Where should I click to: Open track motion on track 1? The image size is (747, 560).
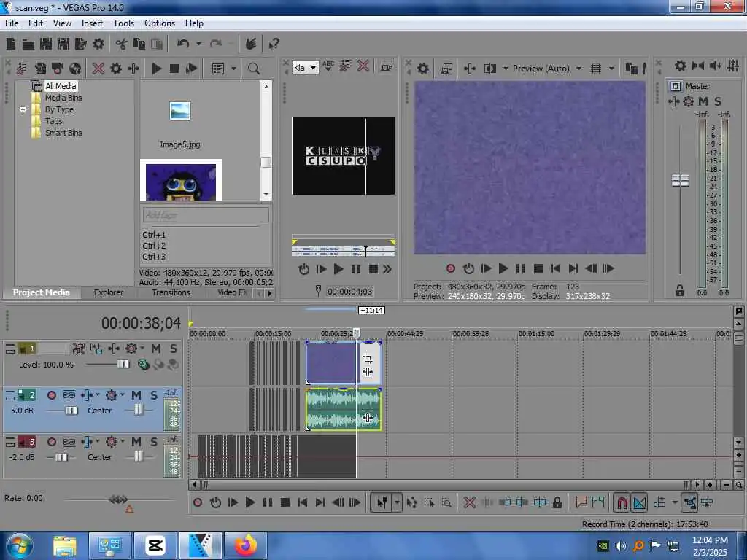(x=96, y=349)
